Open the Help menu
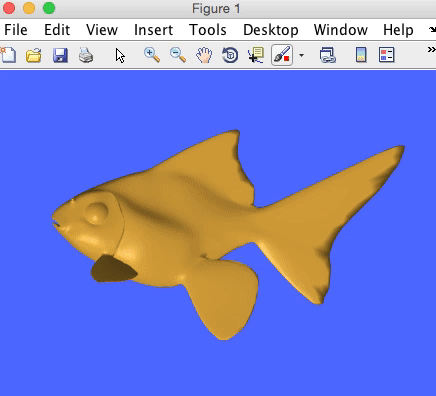 (398, 30)
